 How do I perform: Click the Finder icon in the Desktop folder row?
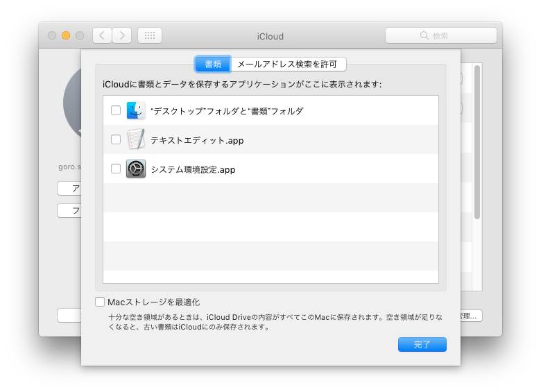click(x=135, y=110)
